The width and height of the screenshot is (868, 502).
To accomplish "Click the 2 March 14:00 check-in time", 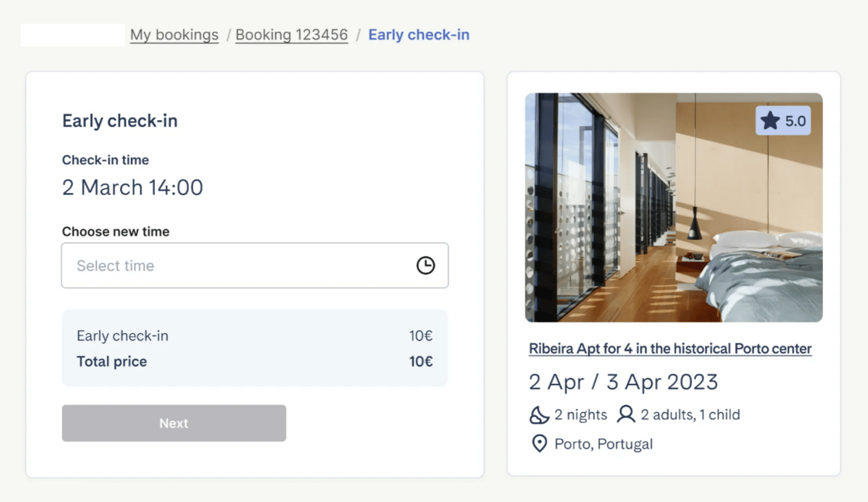I will pyautogui.click(x=133, y=187).
